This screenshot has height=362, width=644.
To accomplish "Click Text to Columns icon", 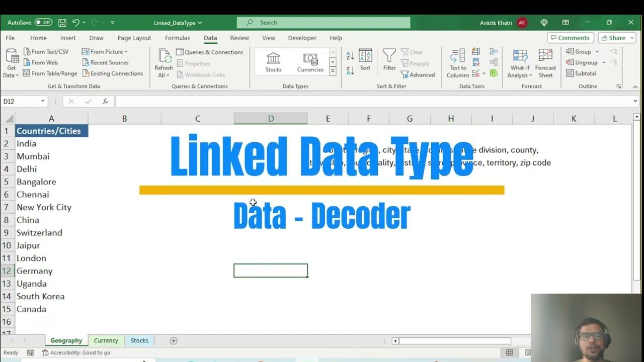I will click(458, 63).
